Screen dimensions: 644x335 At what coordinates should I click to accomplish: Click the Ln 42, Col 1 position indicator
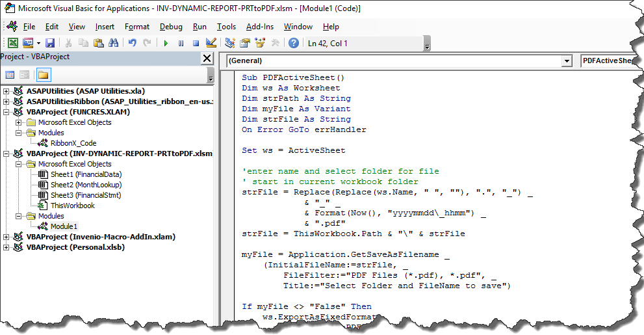328,43
